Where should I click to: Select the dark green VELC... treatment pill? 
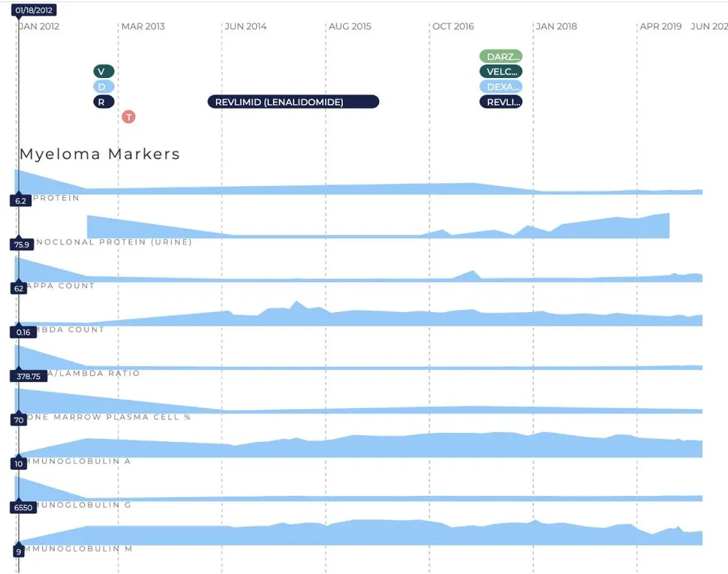click(501, 72)
